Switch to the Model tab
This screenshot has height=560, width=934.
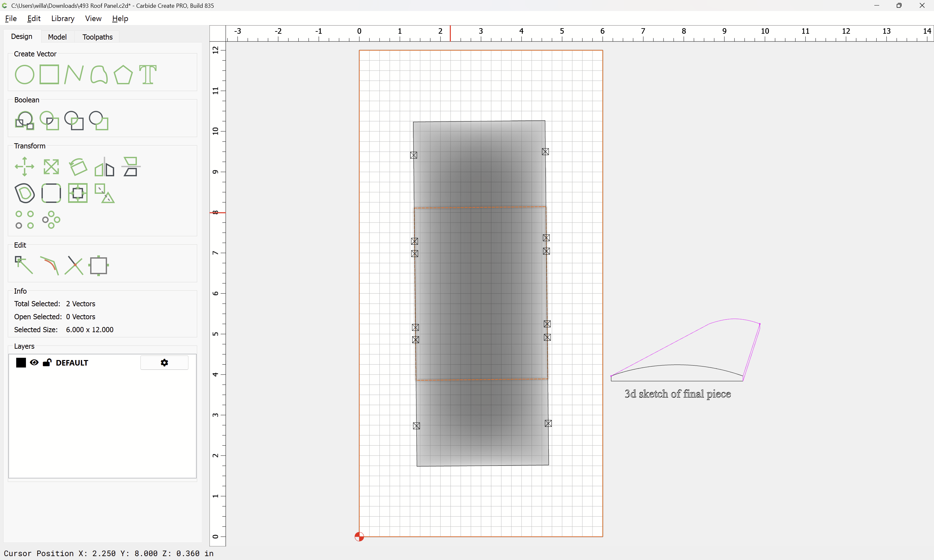click(57, 37)
